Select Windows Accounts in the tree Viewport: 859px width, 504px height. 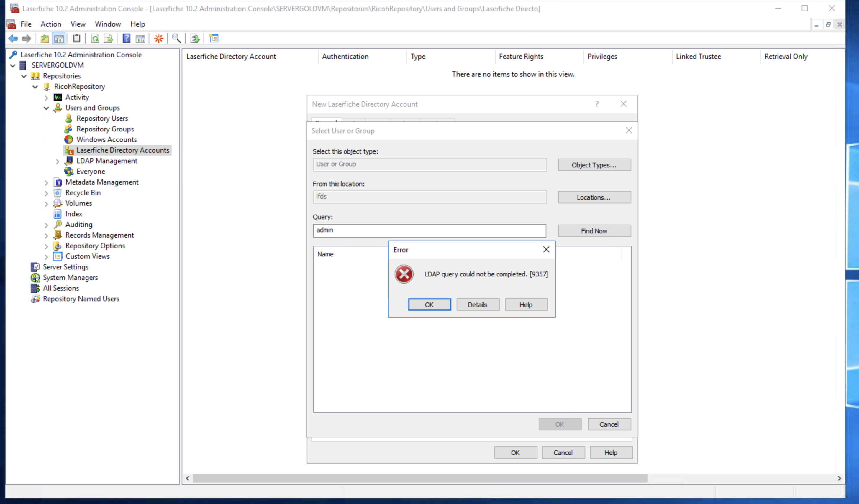[106, 140]
